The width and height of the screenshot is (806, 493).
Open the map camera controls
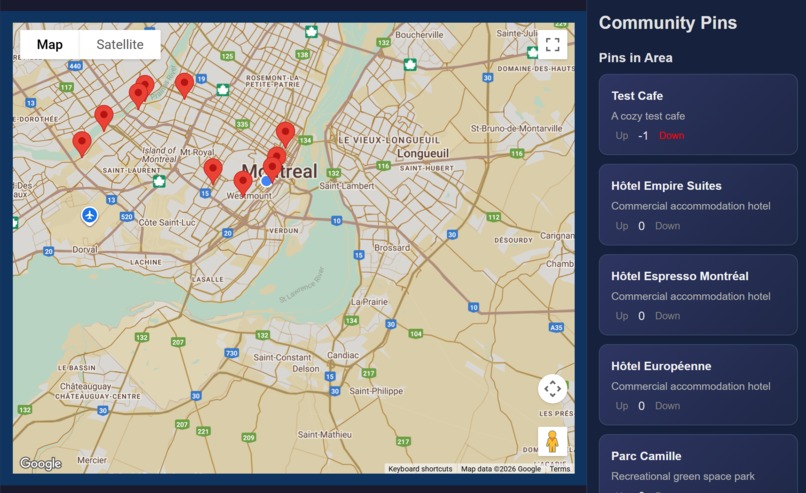[x=553, y=389]
